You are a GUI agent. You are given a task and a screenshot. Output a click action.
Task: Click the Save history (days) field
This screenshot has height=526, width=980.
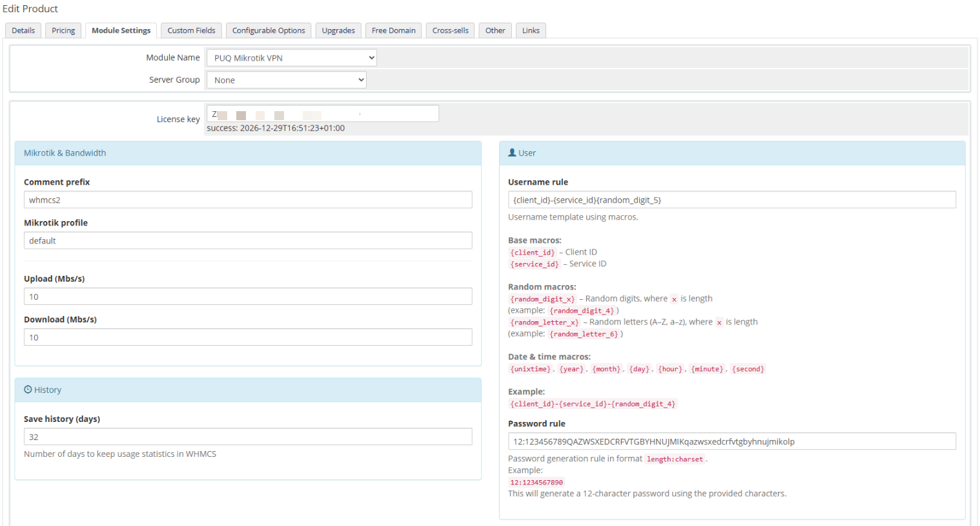pyautogui.click(x=248, y=436)
